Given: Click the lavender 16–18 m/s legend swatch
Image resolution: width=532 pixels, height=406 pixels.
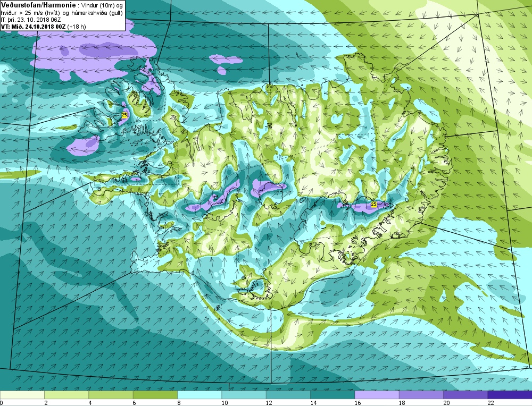Looking at the screenshot, I should tap(377, 394).
